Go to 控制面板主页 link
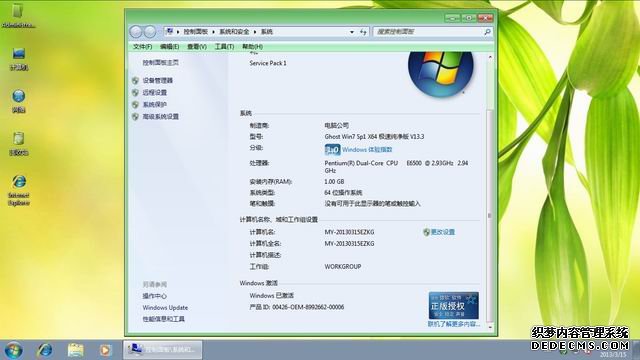 pos(160,63)
